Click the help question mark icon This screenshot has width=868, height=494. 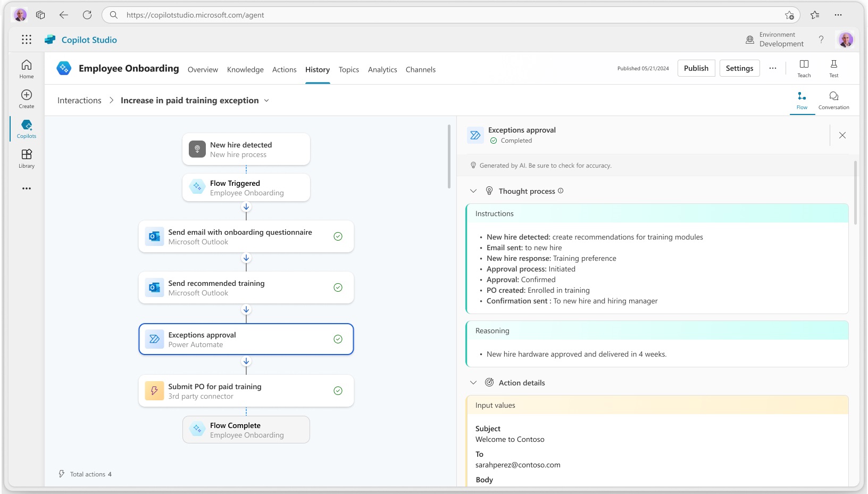(x=821, y=39)
